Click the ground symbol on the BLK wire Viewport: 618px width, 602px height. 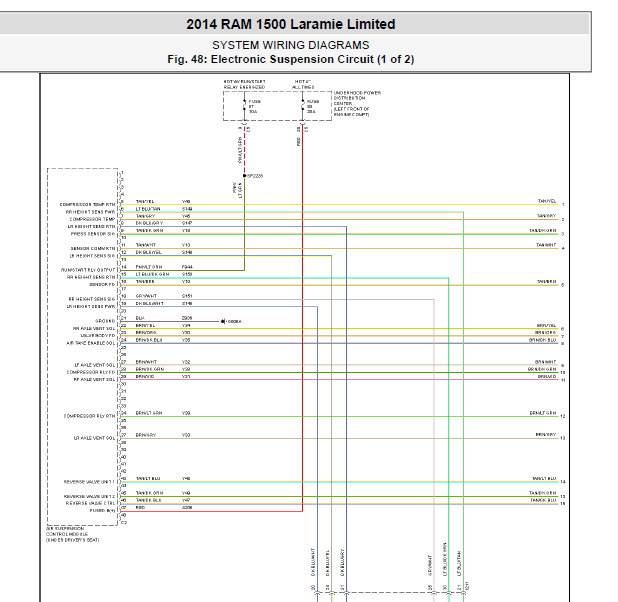223,322
